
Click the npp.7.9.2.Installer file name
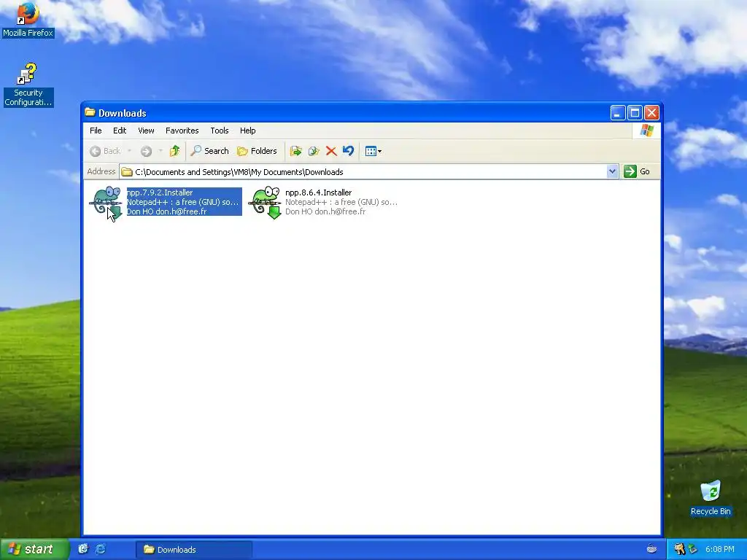(x=160, y=192)
